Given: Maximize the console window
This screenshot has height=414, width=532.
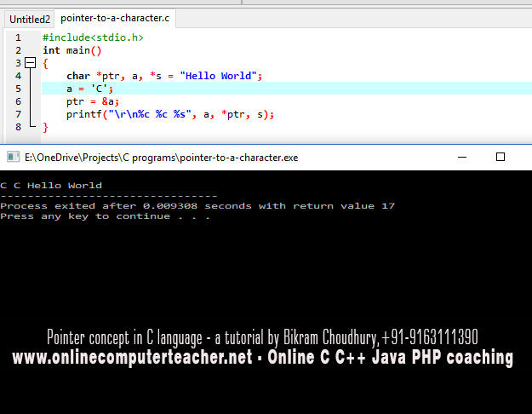Looking at the screenshot, I should pos(501,157).
